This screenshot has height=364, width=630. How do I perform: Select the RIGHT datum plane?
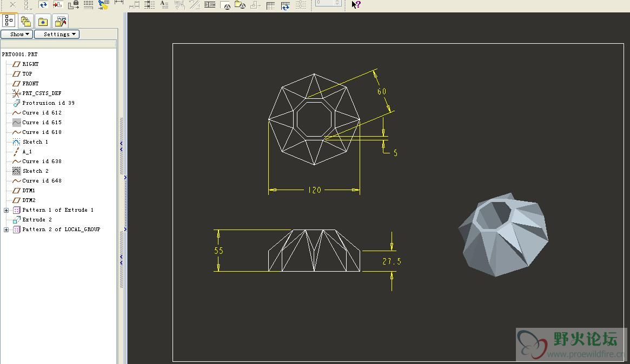coord(30,64)
